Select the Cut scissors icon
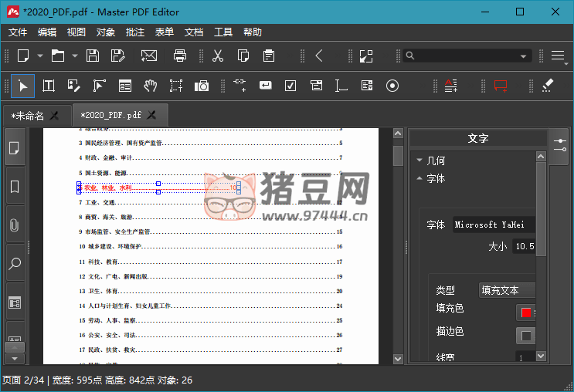The width and height of the screenshot is (574, 392). [x=217, y=56]
